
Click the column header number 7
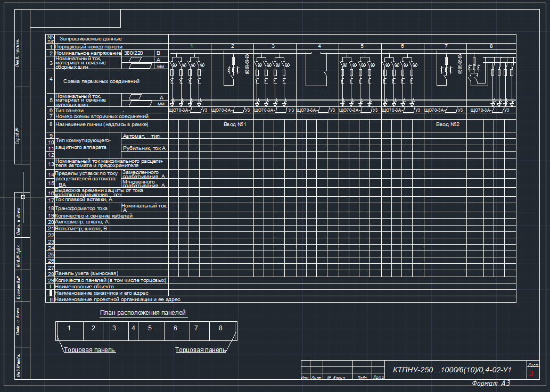pos(446,46)
